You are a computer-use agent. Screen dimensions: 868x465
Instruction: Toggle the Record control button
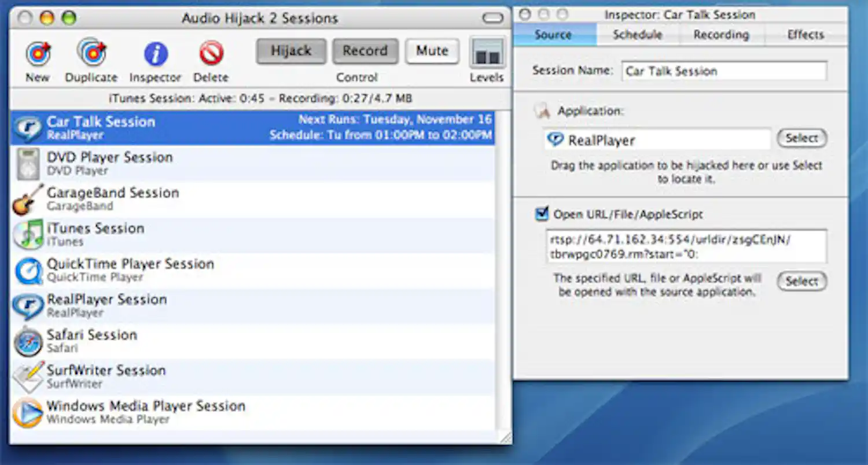click(x=365, y=51)
